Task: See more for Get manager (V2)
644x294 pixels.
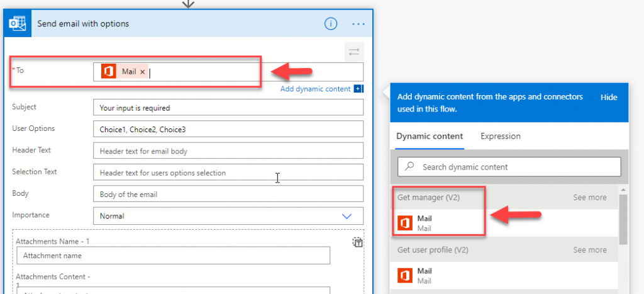Action: click(x=590, y=198)
